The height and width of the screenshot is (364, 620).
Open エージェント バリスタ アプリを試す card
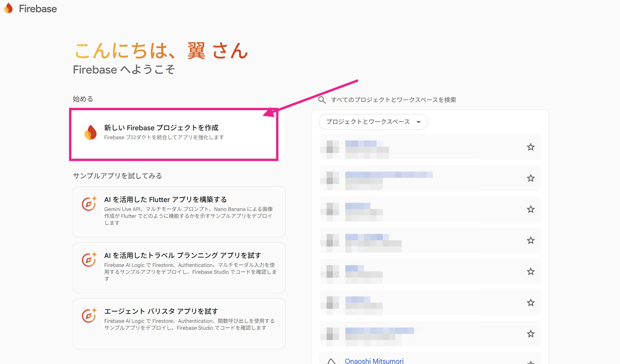pos(179,324)
